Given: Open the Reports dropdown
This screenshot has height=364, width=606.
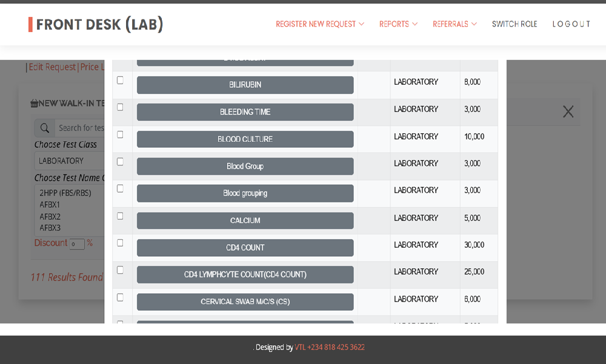Looking at the screenshot, I should click(398, 24).
